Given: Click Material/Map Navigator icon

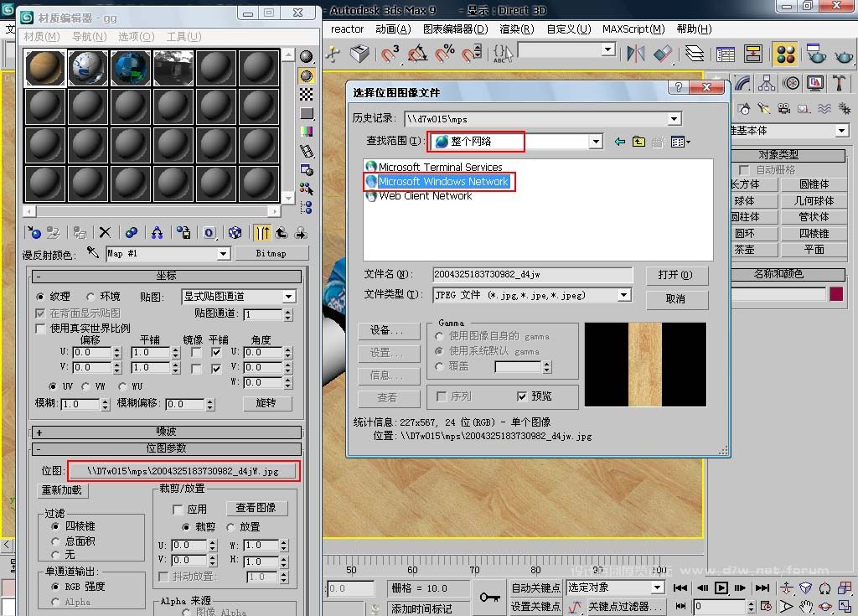Looking at the screenshot, I should pos(307,208).
